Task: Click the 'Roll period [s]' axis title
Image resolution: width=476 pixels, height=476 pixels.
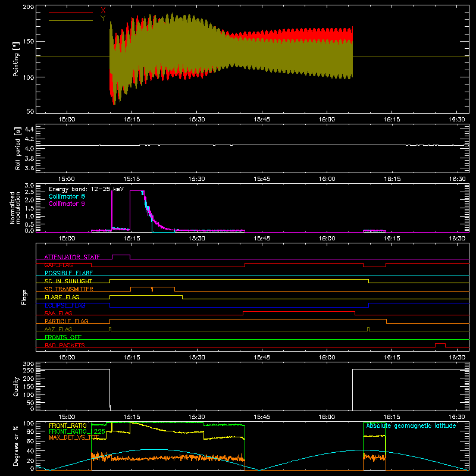Action: pos(18,148)
